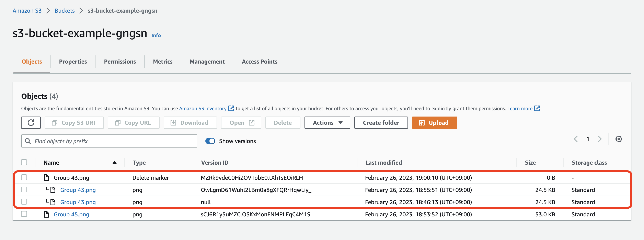Click s3-bucket-example-gngsn breadcrumb text
The width and height of the screenshot is (644, 240).
(x=123, y=11)
